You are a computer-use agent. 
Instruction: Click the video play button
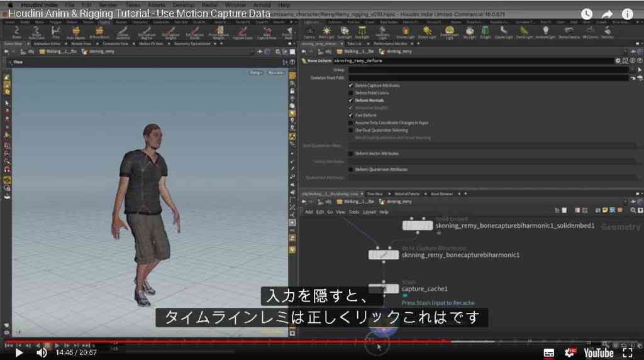pos(19,352)
